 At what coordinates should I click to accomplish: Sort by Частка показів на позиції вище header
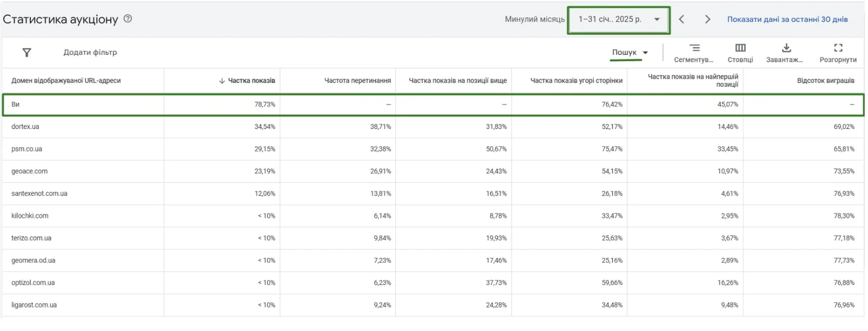coord(457,81)
